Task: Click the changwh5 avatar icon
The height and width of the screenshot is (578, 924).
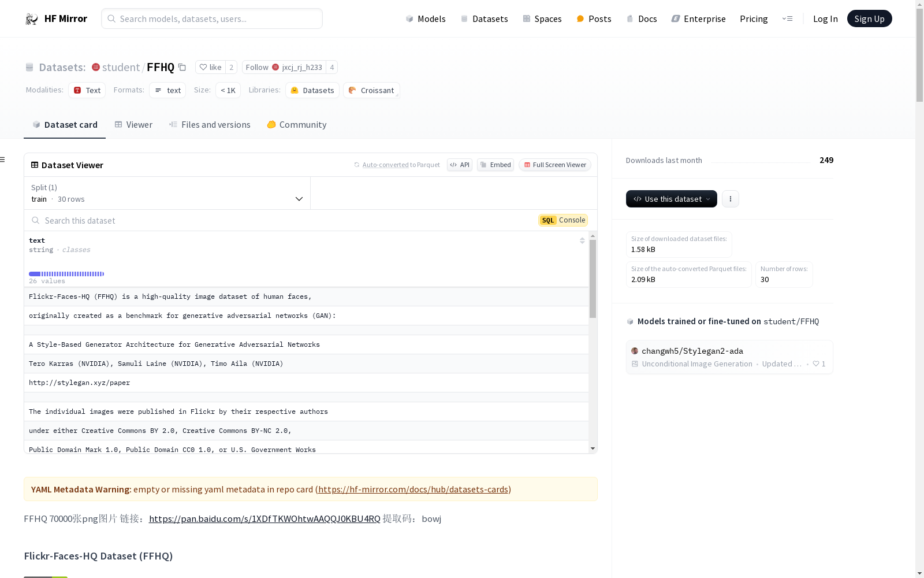Action: coord(635,351)
